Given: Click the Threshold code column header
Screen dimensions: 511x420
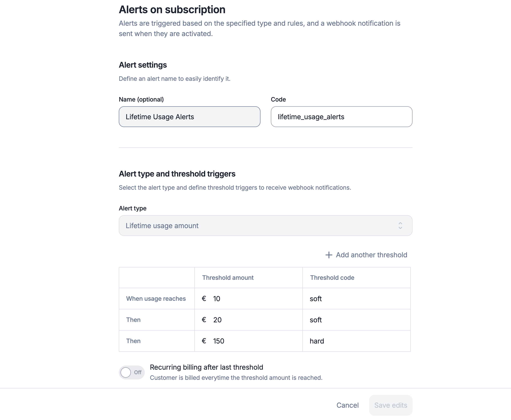Looking at the screenshot, I should coord(332,277).
